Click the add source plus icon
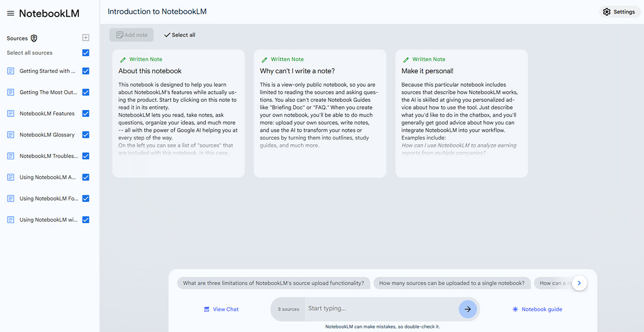 pyautogui.click(x=85, y=38)
